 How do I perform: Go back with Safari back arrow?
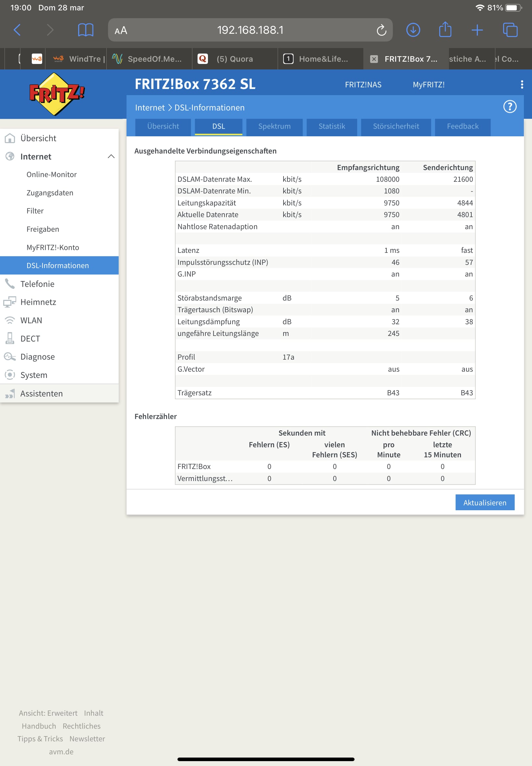tap(17, 30)
